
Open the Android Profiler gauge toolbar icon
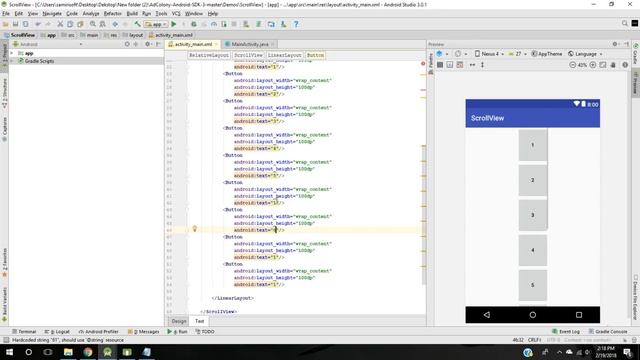point(214,24)
